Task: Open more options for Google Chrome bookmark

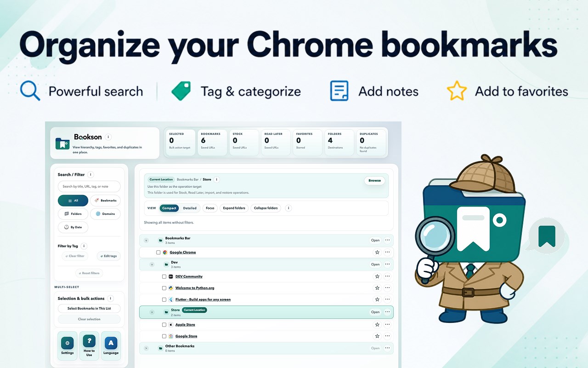Action: (387, 252)
